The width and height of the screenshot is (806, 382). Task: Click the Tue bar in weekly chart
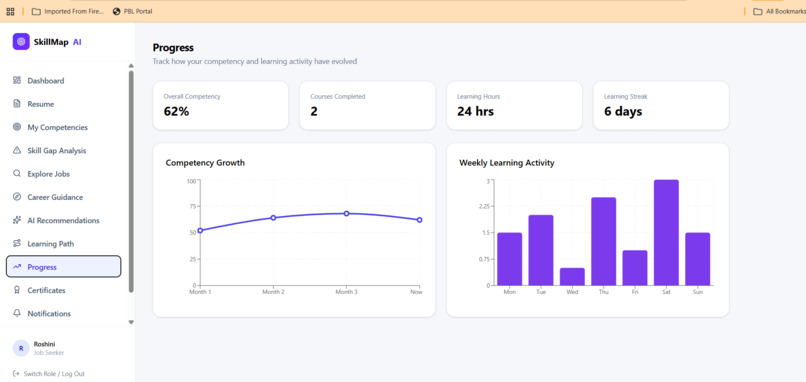point(541,250)
